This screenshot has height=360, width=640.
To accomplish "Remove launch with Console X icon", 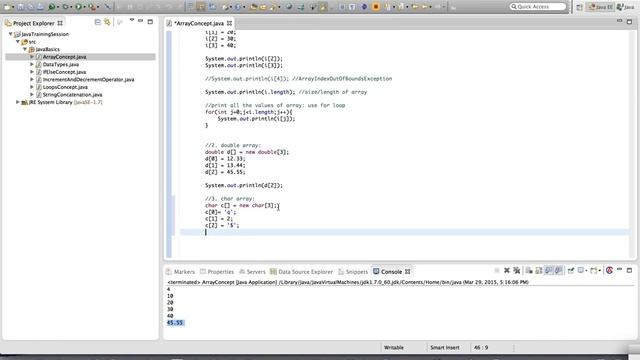I will [507, 270].
